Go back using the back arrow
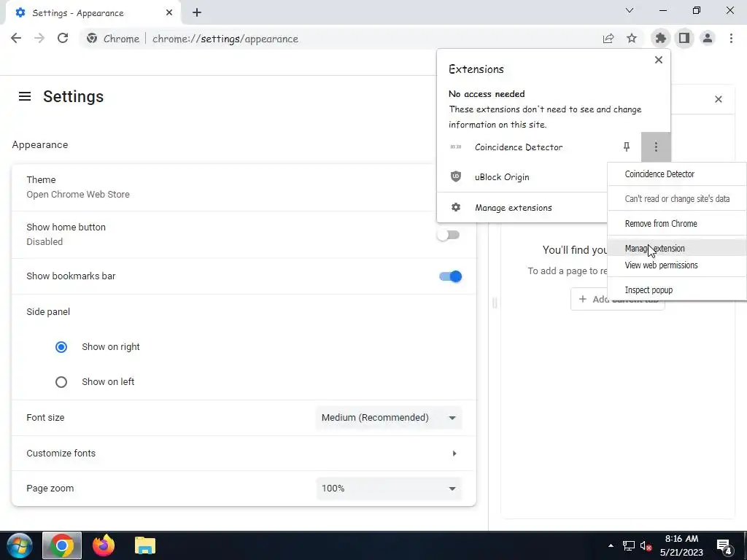This screenshot has height=560, width=747. point(16,39)
